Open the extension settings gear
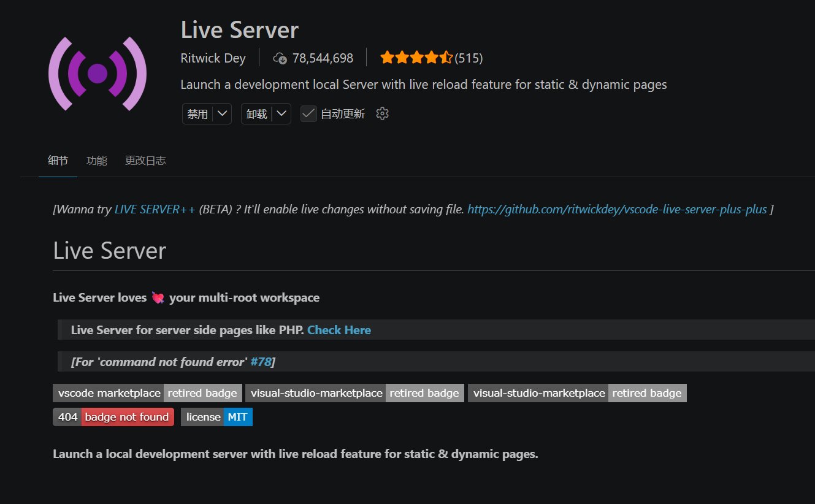The width and height of the screenshot is (815, 504). (x=383, y=113)
